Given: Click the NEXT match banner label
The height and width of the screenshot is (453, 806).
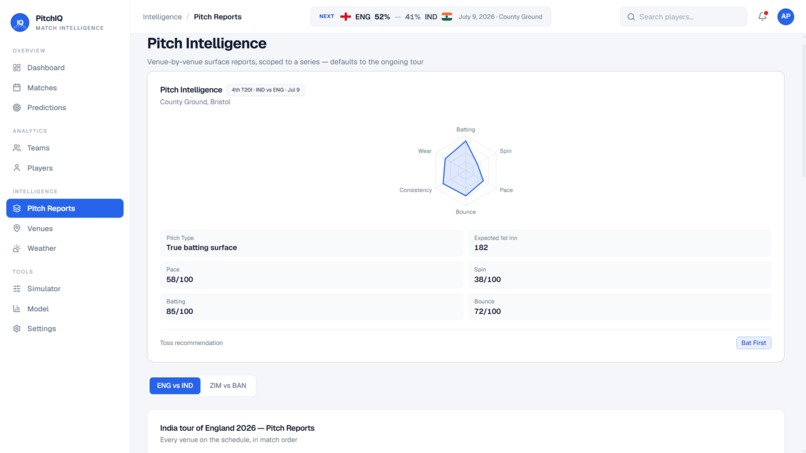Looking at the screenshot, I should coord(326,16).
